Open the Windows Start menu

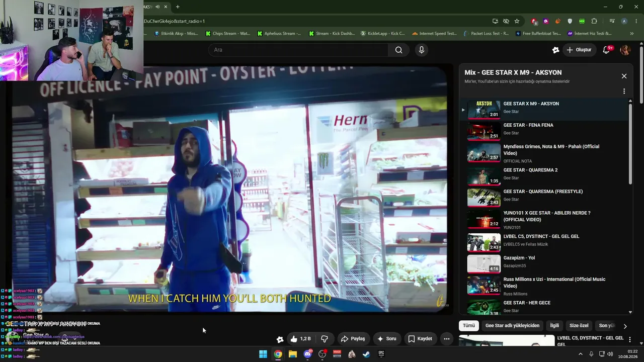pos(263,354)
